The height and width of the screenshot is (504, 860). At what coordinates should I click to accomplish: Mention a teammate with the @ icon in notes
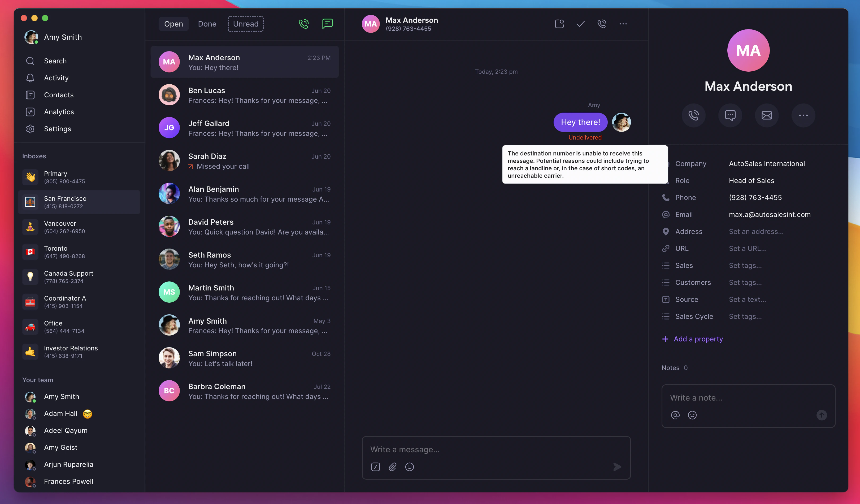point(675,415)
